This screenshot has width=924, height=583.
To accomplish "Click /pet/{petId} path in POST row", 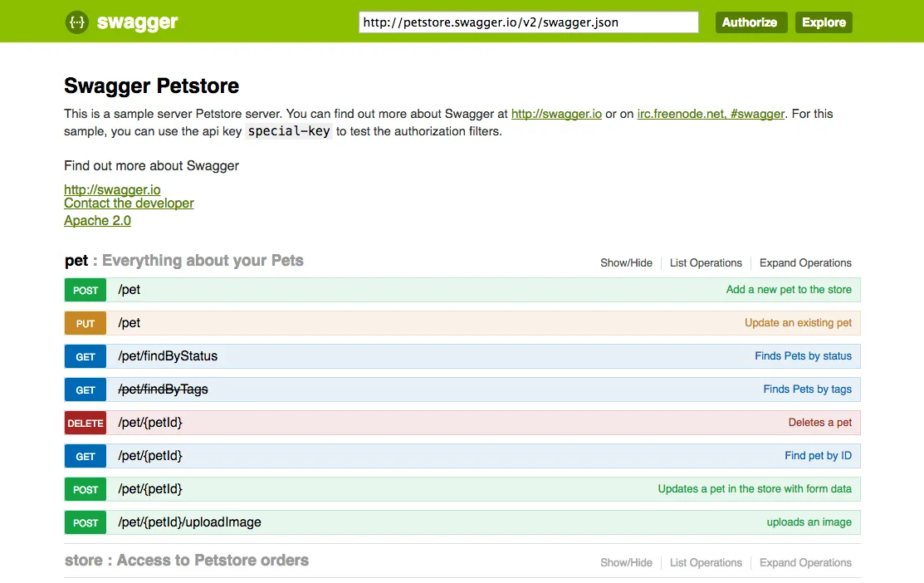I will click(149, 488).
